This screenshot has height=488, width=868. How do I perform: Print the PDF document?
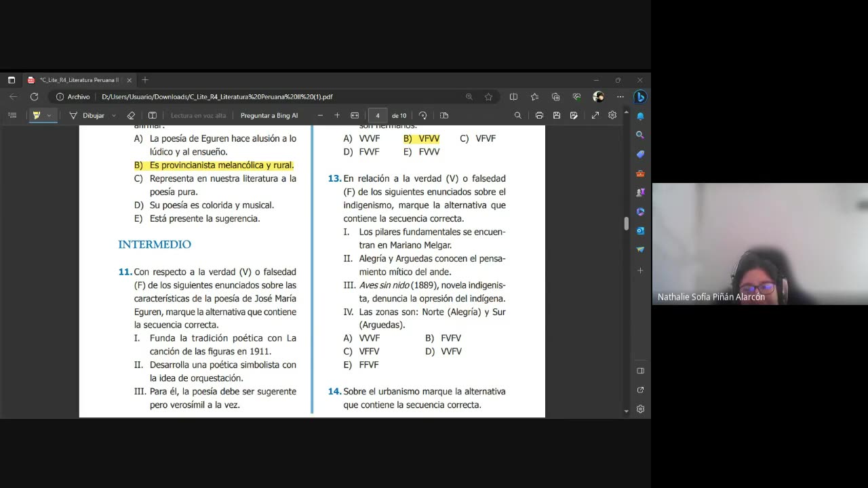(539, 115)
